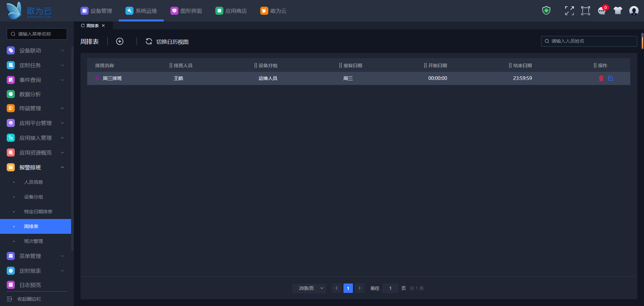Viewport: 644px width, 306px height.
Task: Click the 00:00:00 start time cell
Action: coord(438,78)
